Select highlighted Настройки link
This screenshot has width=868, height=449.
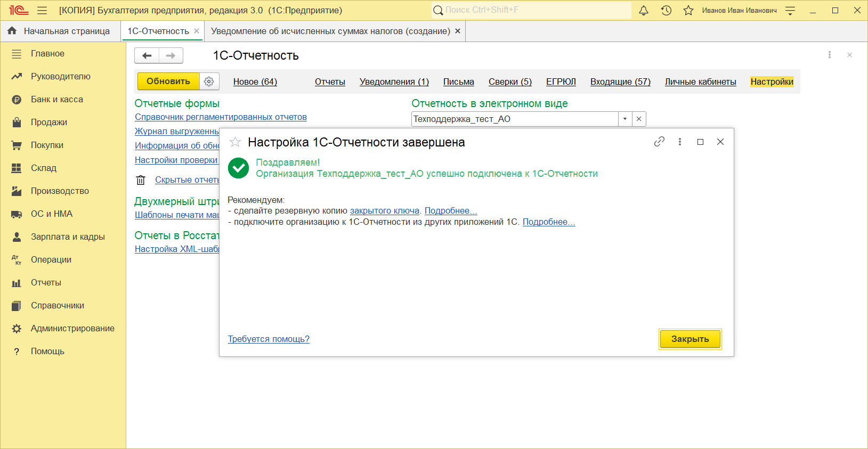772,81
